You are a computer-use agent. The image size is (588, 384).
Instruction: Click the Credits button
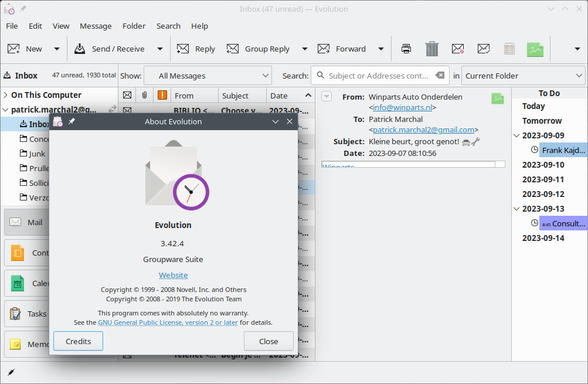(x=78, y=341)
